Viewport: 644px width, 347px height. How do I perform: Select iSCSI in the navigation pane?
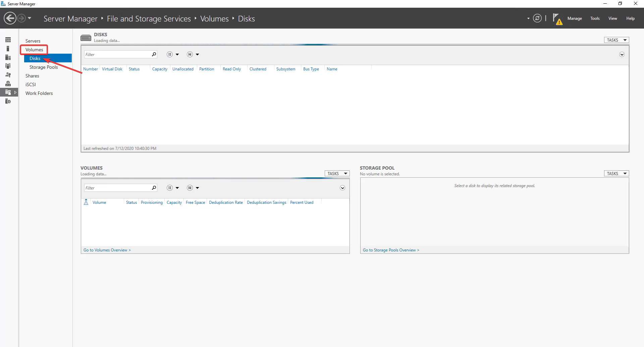tap(31, 84)
